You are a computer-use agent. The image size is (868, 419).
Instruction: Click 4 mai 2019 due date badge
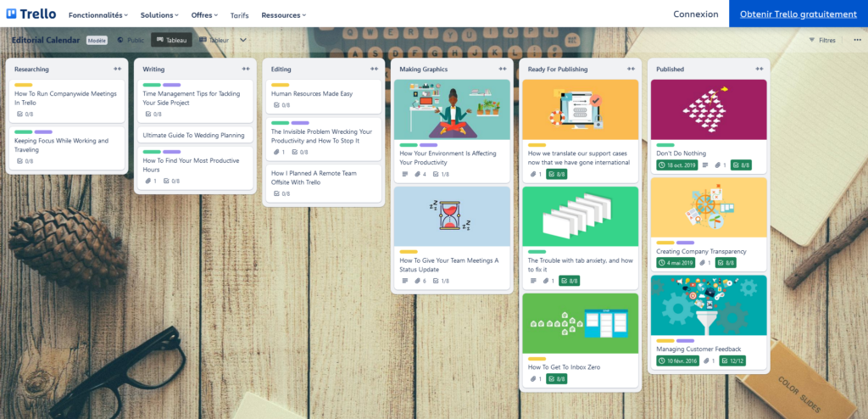[676, 263]
